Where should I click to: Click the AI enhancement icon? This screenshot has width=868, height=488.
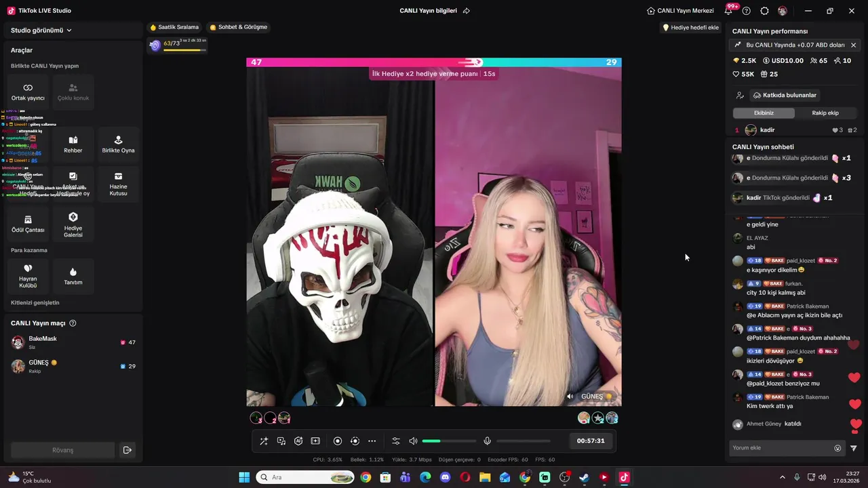click(x=298, y=441)
